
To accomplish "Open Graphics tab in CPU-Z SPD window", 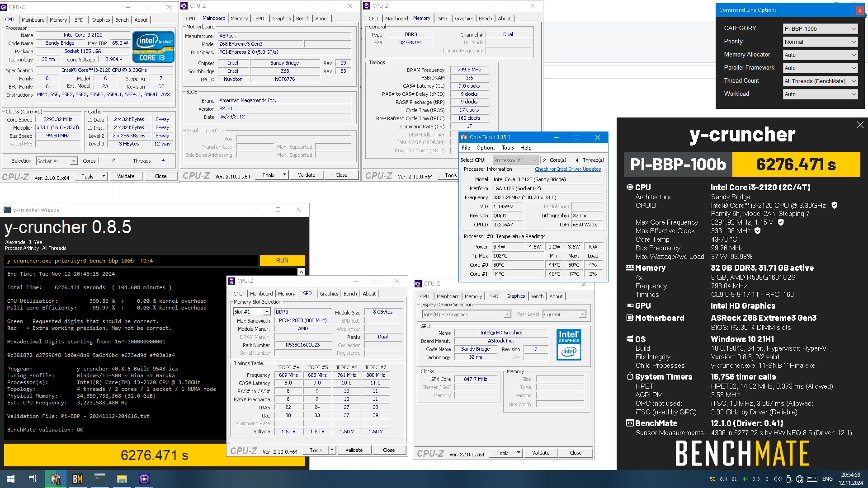I will pos(329,294).
